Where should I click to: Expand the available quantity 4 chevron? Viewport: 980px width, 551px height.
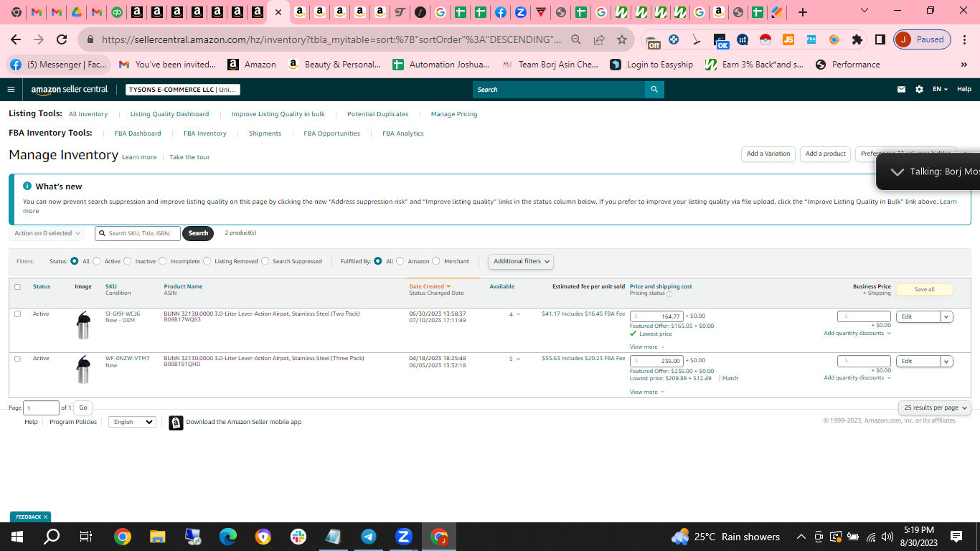pyautogui.click(x=518, y=314)
